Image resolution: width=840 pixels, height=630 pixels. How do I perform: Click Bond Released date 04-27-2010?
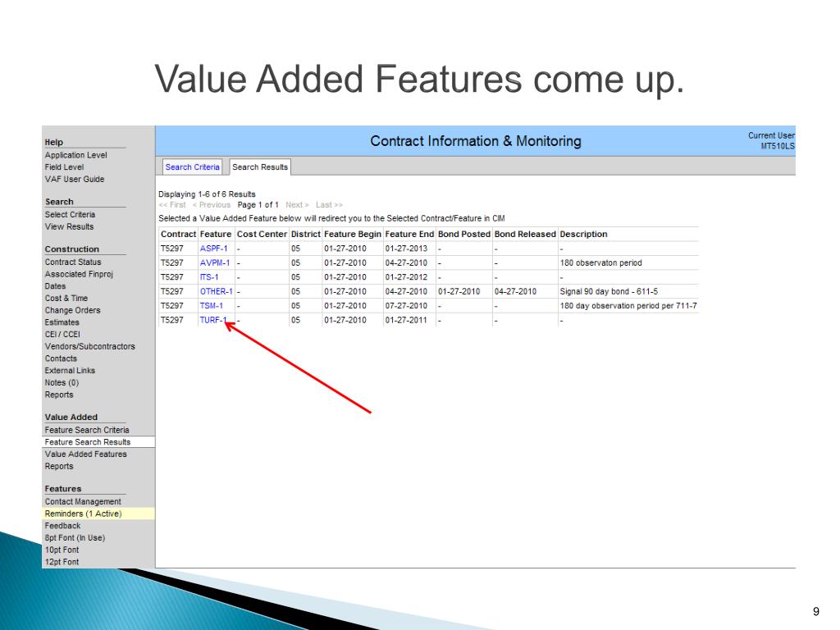(515, 291)
